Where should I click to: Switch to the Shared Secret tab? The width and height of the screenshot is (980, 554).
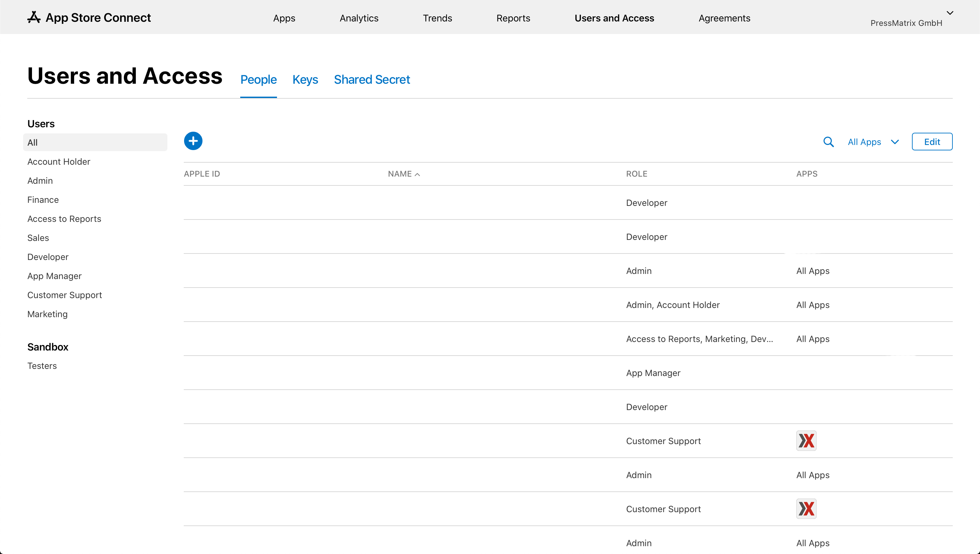click(372, 80)
